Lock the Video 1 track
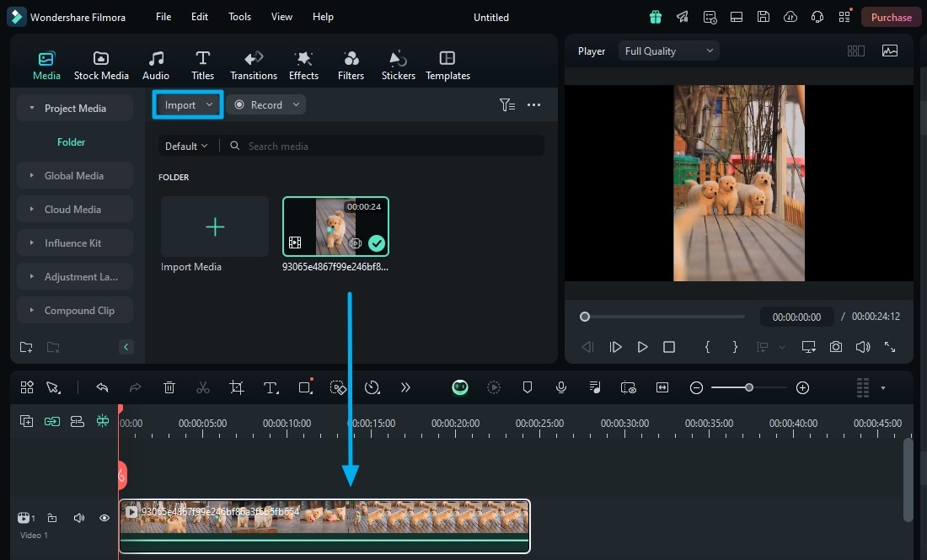 coord(52,518)
